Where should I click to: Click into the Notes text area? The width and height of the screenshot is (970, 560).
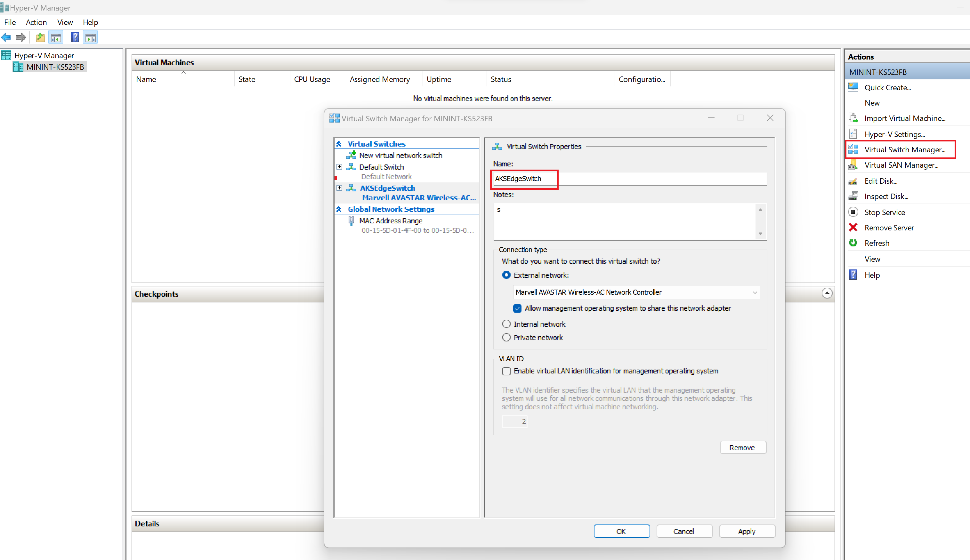click(x=625, y=222)
